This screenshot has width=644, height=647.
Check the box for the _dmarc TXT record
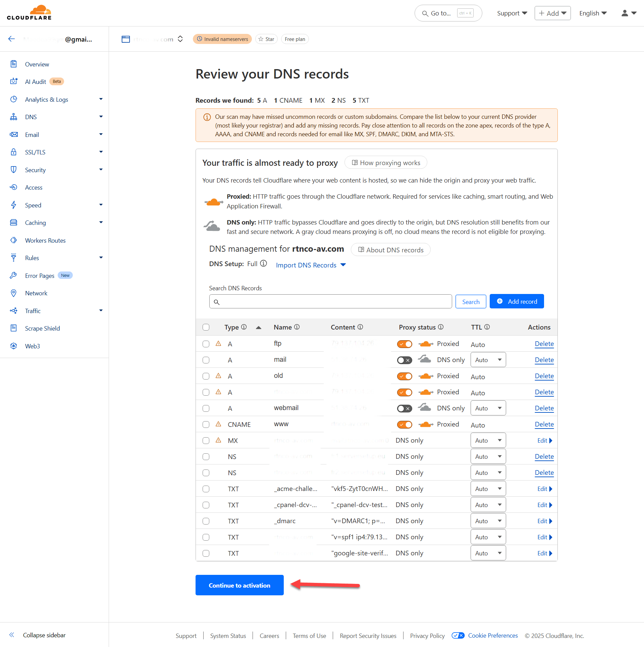click(206, 521)
